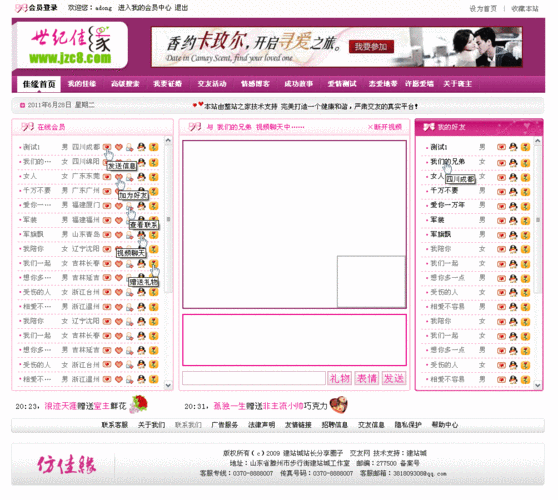Go to 我的佳缘 in navigation bar
Screen dimensions: 558x500
[x=82, y=84]
